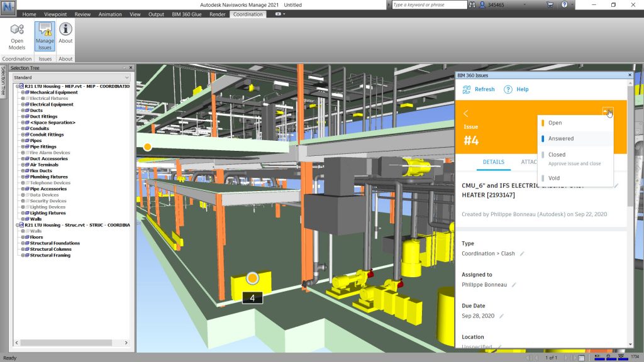Select Structural Framing in selection tree
Viewport: 644px width, 362px height.
click(x=50, y=255)
